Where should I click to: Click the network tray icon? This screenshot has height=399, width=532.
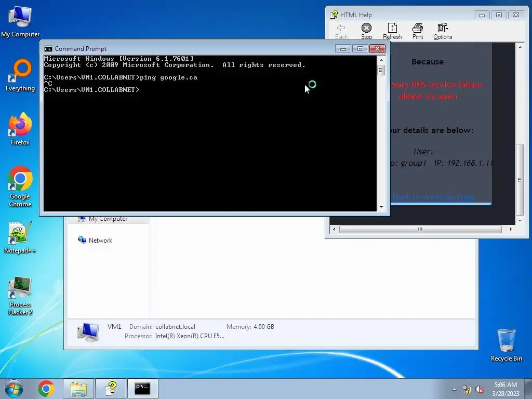coord(467,390)
